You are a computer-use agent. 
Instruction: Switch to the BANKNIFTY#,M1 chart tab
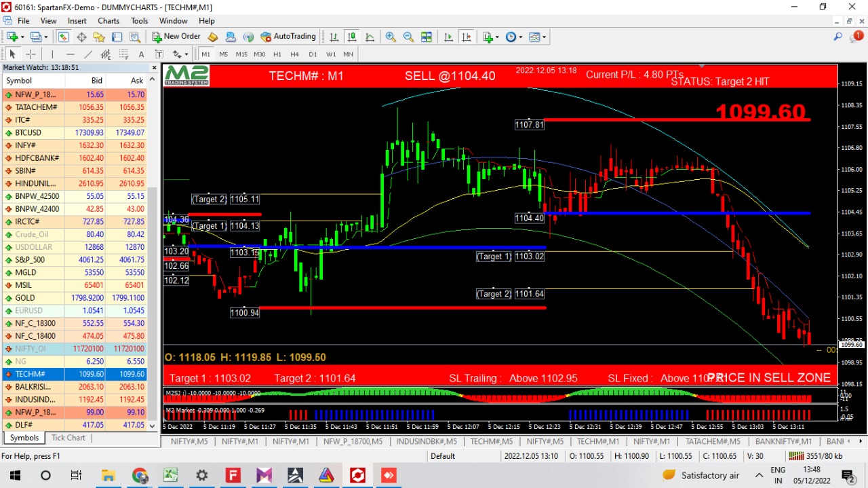[783, 441]
